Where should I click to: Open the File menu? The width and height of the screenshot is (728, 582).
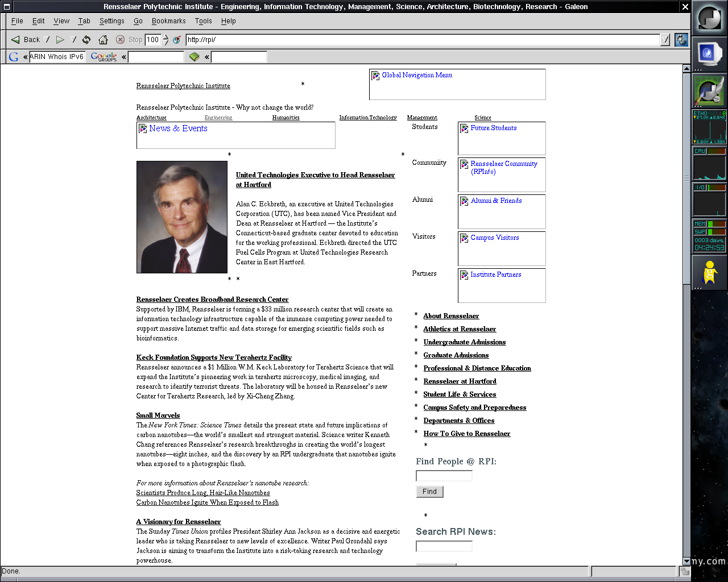coord(17,21)
